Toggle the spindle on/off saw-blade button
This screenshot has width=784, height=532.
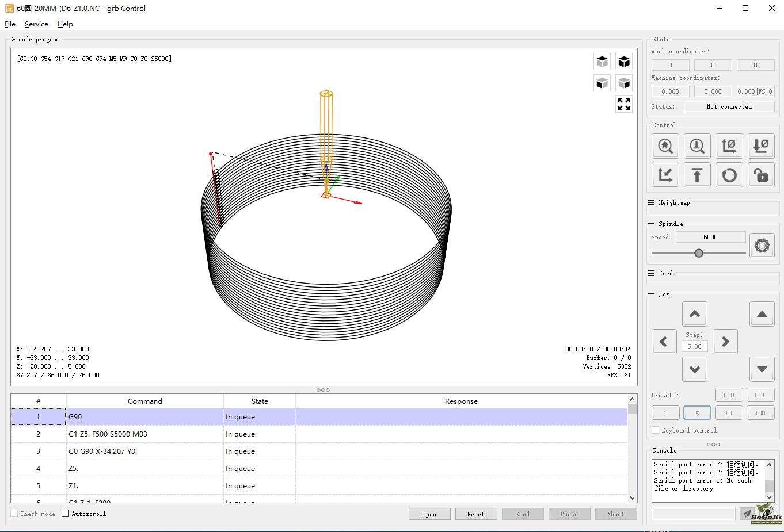pyautogui.click(x=762, y=246)
